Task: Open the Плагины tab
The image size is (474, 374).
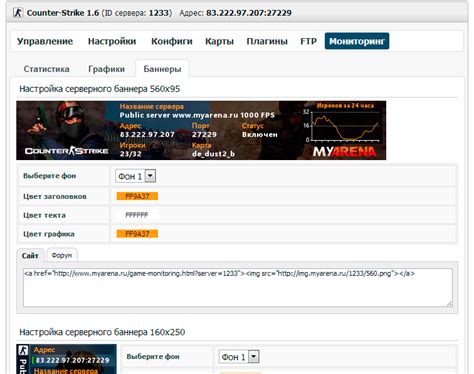Action: point(267,41)
